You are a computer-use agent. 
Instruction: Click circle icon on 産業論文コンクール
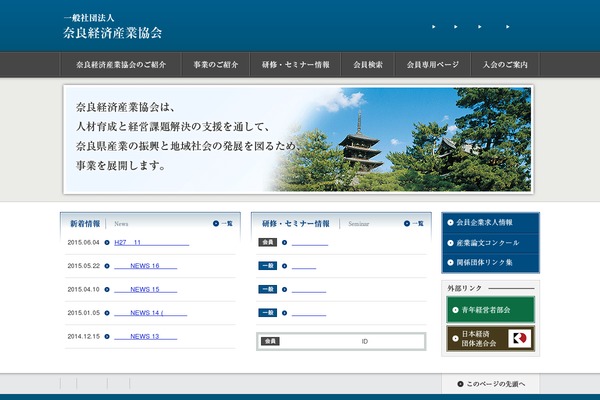click(x=450, y=243)
